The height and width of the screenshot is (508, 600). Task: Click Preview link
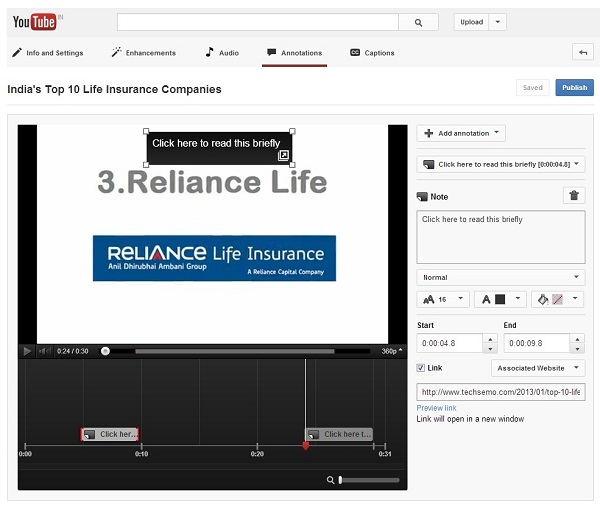click(436, 408)
